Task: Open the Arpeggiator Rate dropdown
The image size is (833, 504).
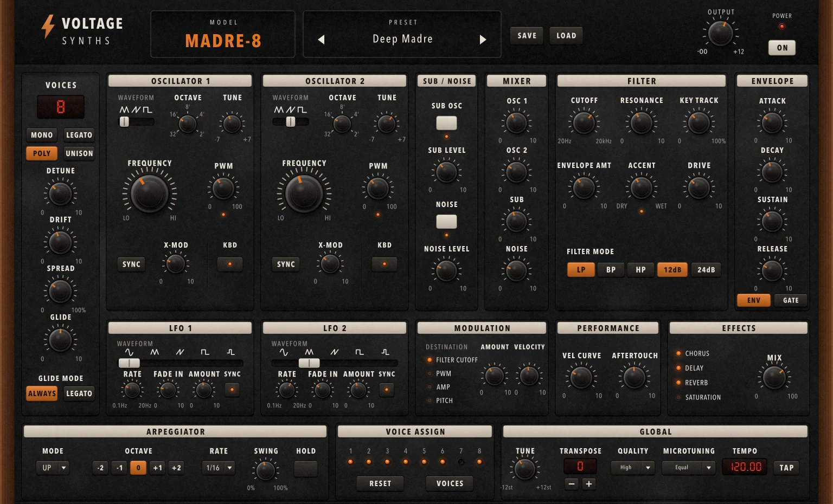Action: [219, 468]
